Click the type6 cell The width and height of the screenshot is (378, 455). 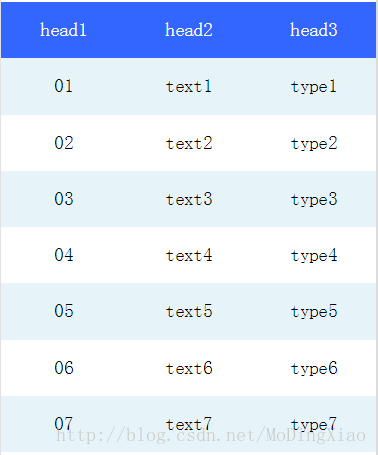[314, 369]
